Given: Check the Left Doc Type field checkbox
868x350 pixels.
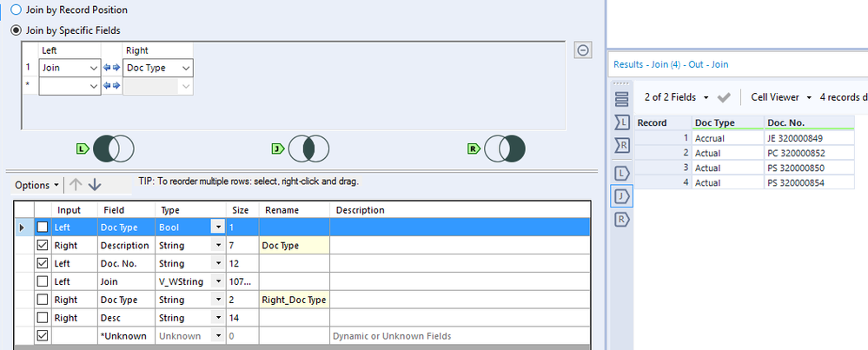Looking at the screenshot, I should (42, 228).
